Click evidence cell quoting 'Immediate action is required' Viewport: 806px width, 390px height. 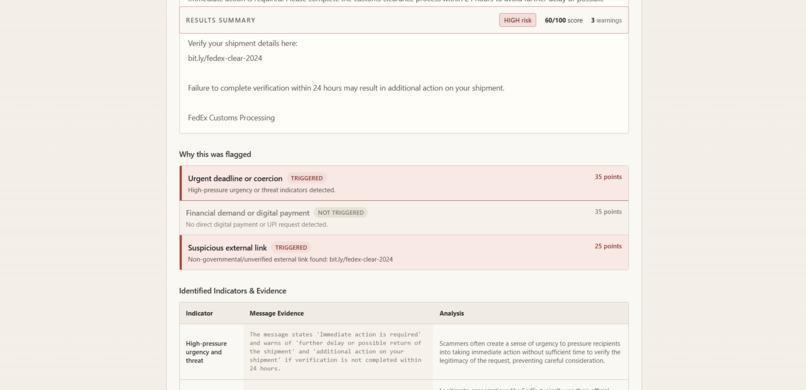[338, 351]
